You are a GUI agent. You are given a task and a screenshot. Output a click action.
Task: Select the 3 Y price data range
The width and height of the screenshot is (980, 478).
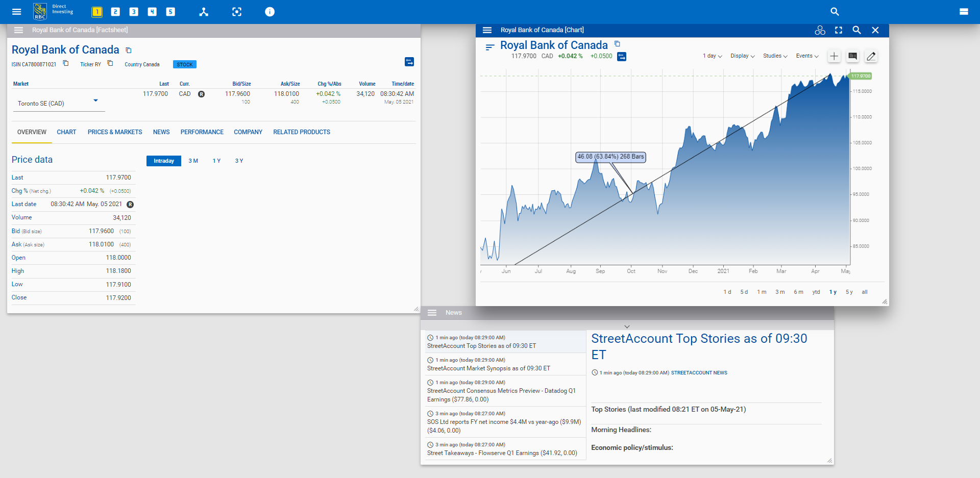point(239,161)
